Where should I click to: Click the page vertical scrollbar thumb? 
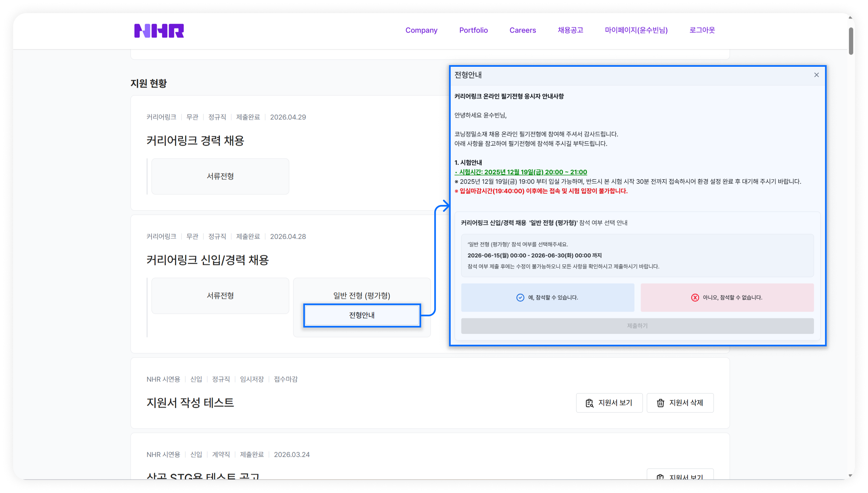click(850, 41)
